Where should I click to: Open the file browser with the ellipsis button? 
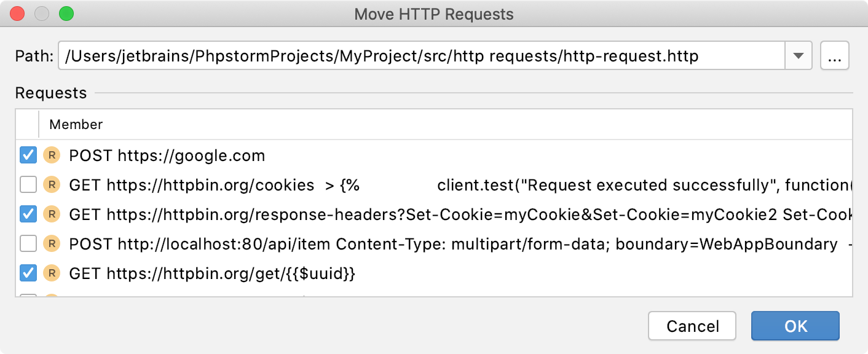(x=834, y=56)
